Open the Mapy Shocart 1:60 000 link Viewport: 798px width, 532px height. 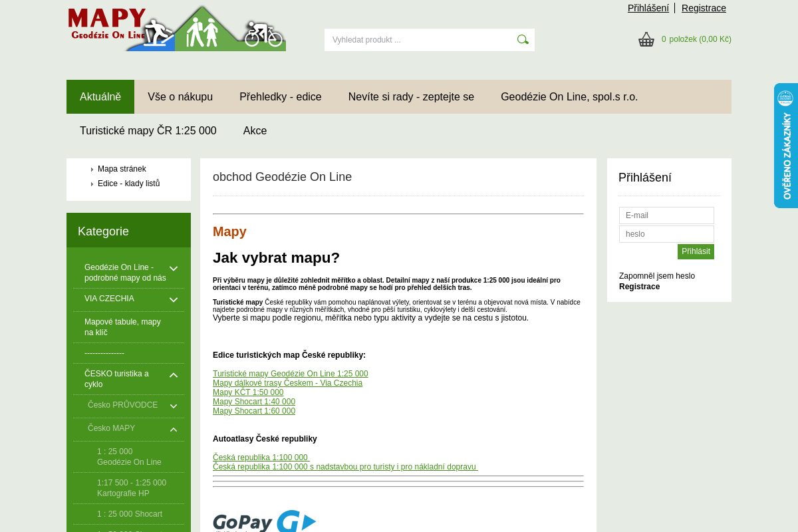[x=254, y=411]
